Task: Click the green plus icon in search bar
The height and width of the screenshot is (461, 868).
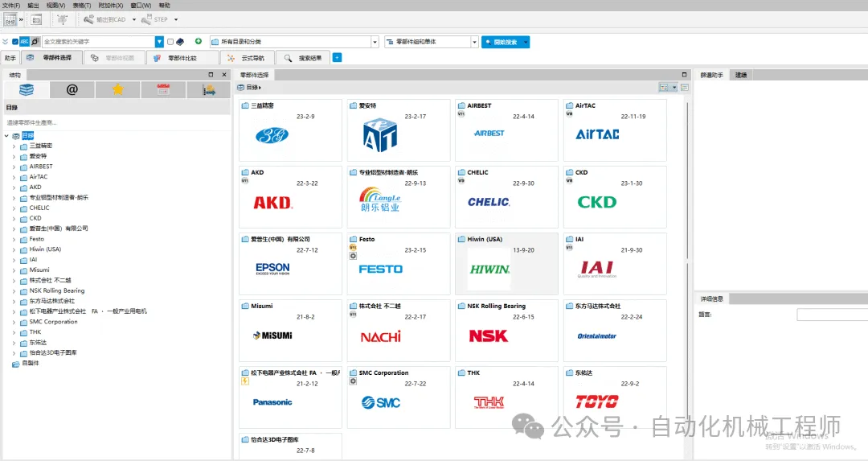Action: [x=199, y=41]
